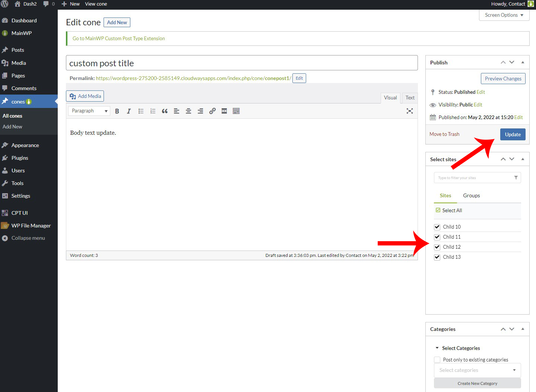Click the Update button to publish changes
Image resolution: width=536 pixels, height=392 pixels.
pos(513,134)
